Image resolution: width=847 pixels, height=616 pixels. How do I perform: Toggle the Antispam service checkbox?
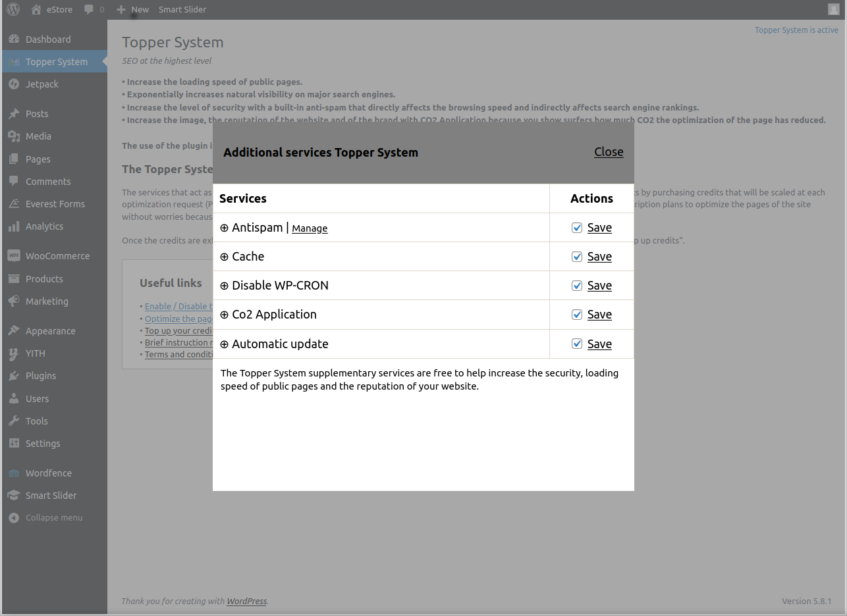pos(577,228)
